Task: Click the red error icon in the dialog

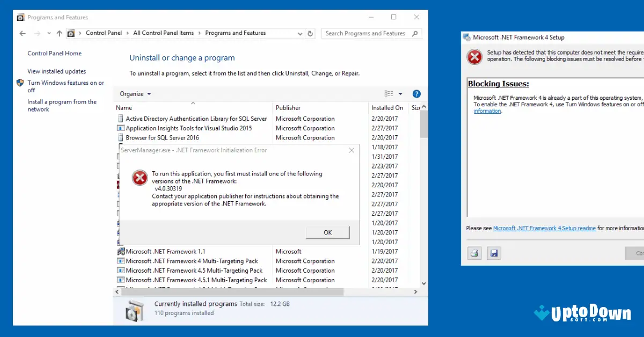Action: pos(140,178)
